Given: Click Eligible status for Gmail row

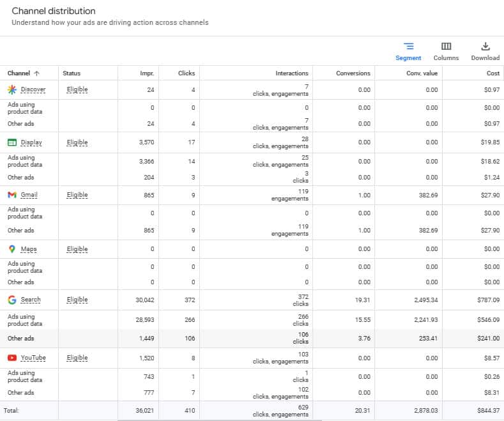Looking at the screenshot, I should click(77, 195).
